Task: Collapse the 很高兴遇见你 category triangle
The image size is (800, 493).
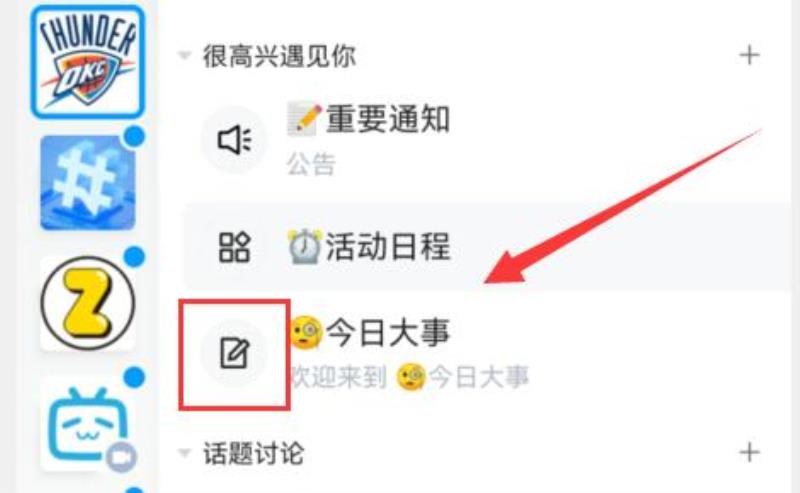Action: click(184, 55)
